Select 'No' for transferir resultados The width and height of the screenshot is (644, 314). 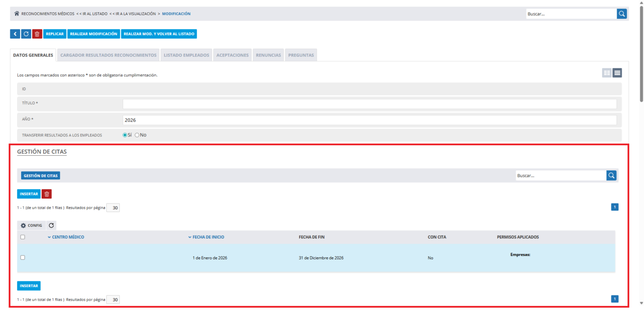(x=137, y=135)
